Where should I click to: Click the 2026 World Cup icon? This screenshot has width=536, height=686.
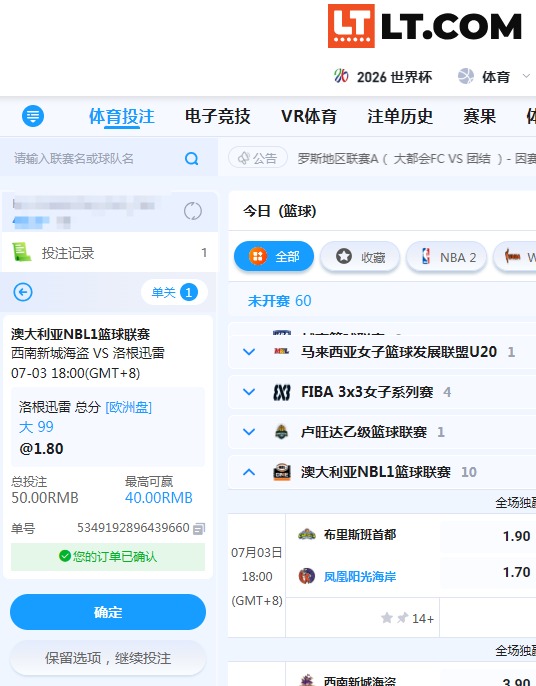(x=341, y=76)
